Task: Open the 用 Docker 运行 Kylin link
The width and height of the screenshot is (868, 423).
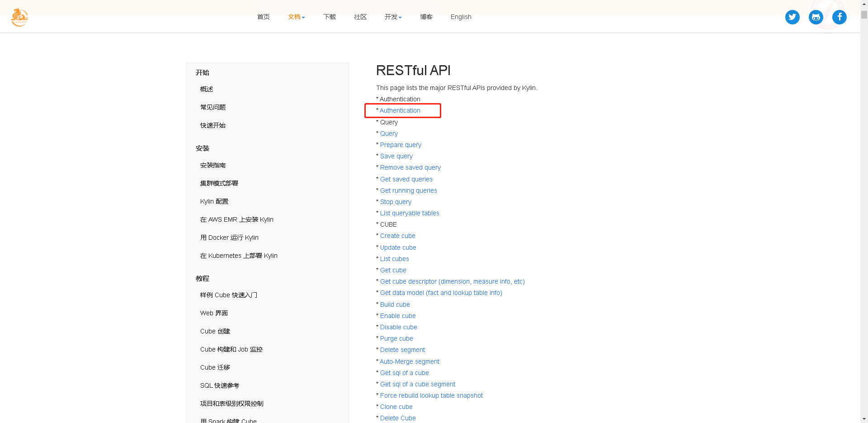Action: point(229,238)
